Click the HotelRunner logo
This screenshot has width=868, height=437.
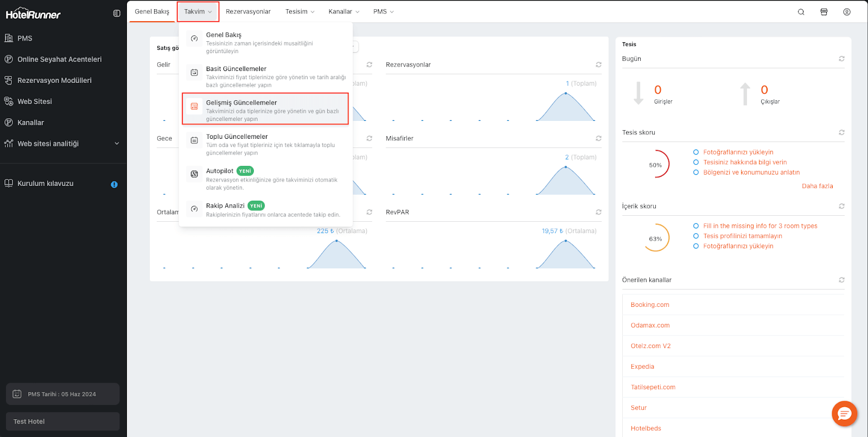34,14
